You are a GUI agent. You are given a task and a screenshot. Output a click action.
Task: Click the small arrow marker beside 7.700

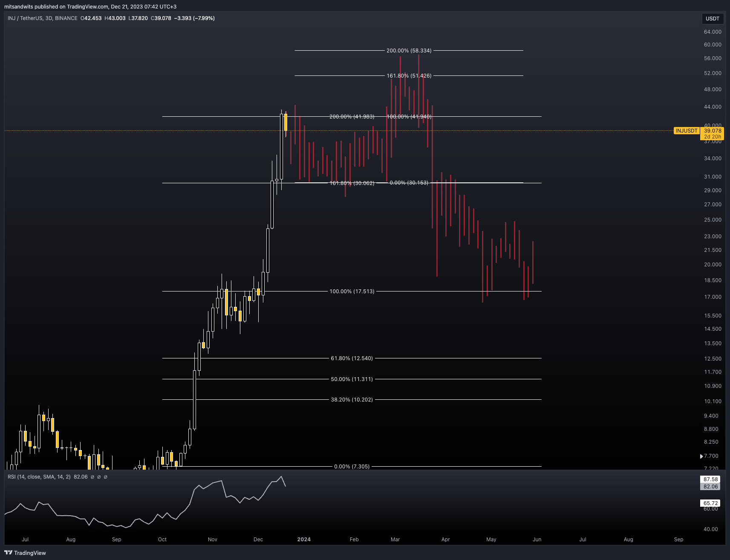701,456
